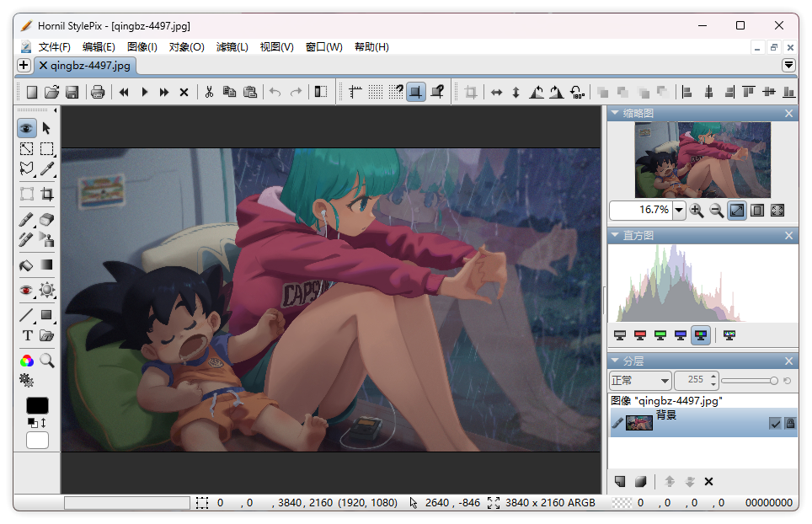Click the Print icon in the toolbar
This screenshot has width=812, height=524.
(98, 92)
